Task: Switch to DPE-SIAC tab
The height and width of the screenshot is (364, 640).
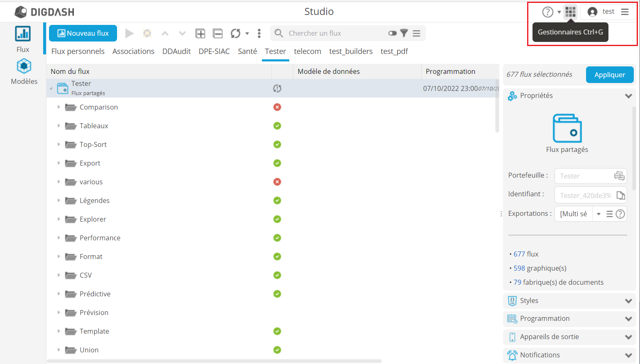Action: point(214,51)
